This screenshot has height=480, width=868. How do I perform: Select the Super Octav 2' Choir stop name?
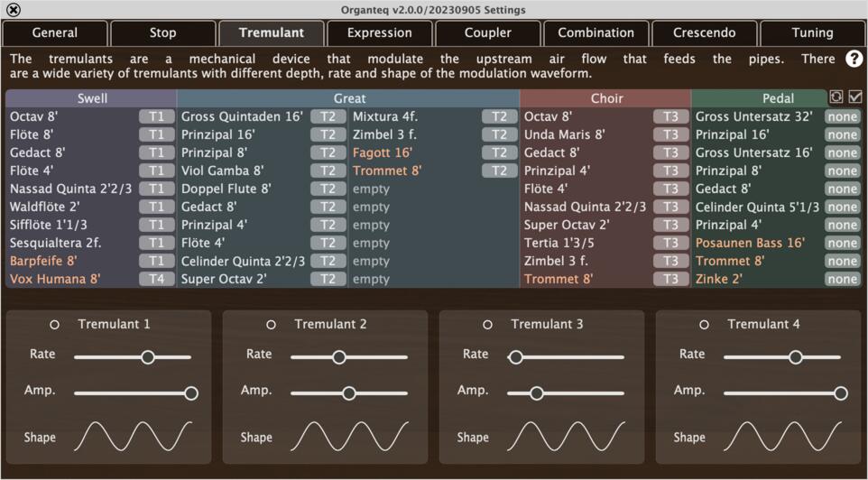click(567, 225)
